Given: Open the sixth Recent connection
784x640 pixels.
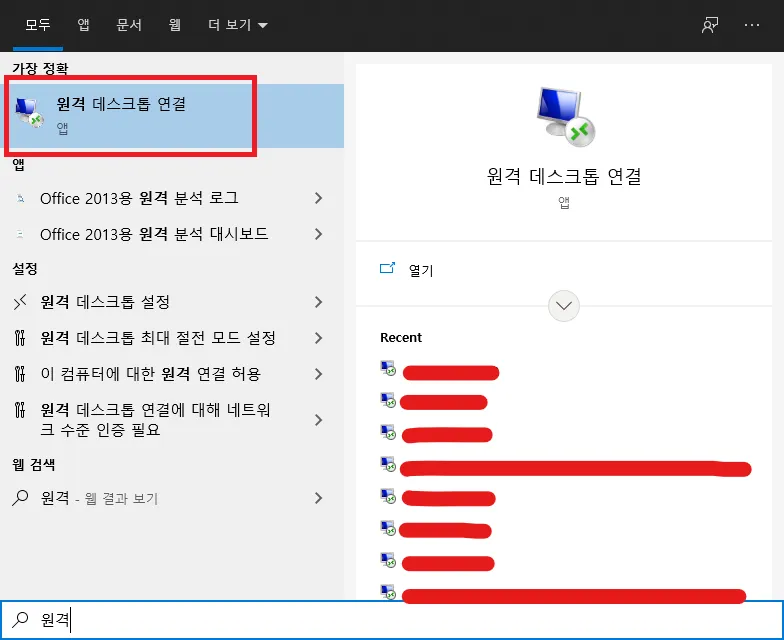Looking at the screenshot, I should 436,529.
